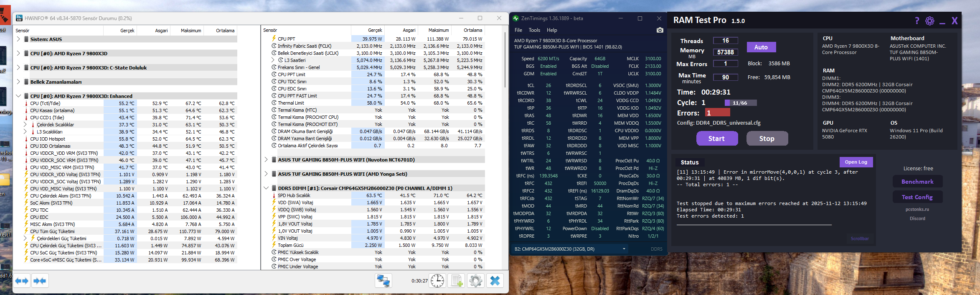The image size is (980, 295).
Task: Select VDDQ (SWB) Voltaj row
Action: pyautogui.click(x=378, y=210)
